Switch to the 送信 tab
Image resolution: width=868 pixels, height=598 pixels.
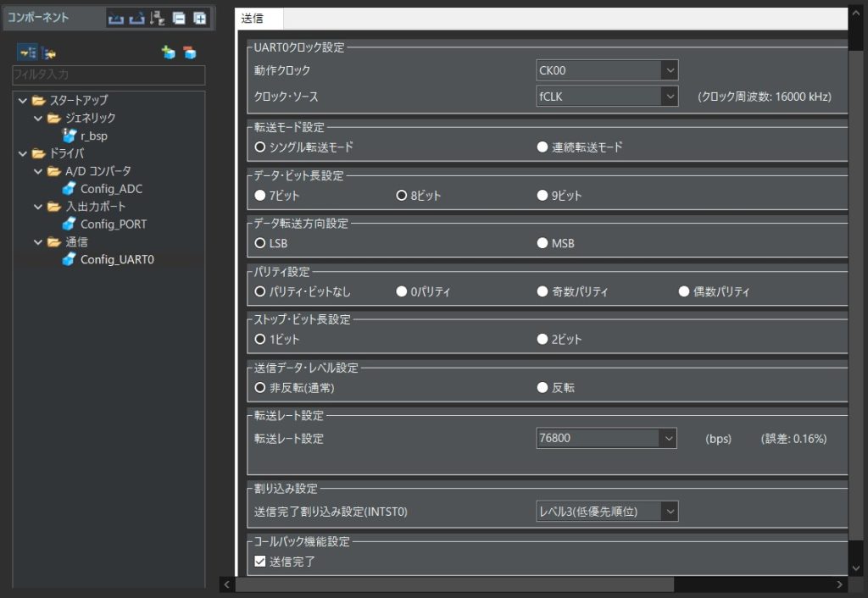[258, 19]
